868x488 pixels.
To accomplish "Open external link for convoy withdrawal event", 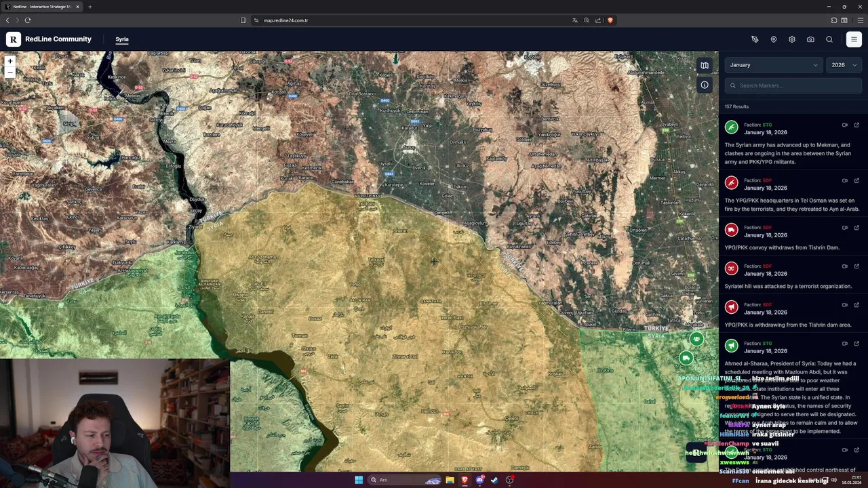I will click(x=856, y=228).
